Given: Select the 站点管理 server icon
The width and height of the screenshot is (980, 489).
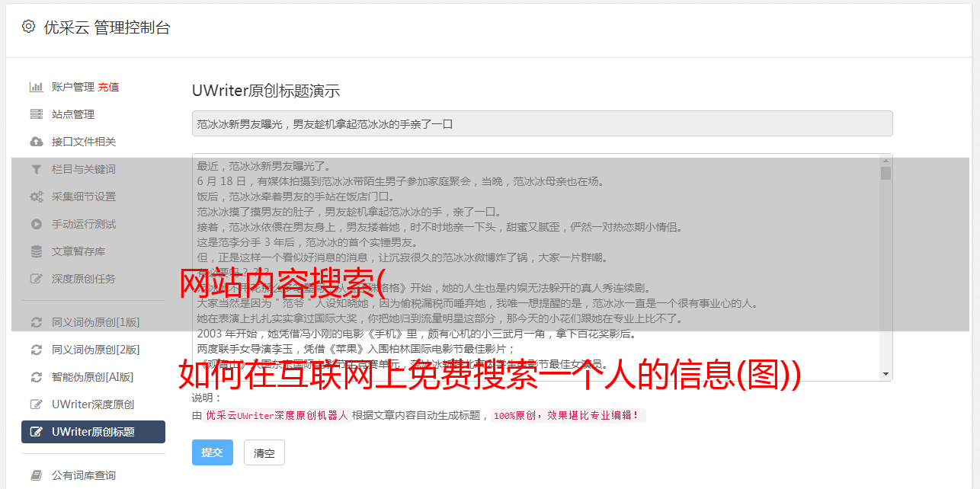Looking at the screenshot, I should coord(36,114).
